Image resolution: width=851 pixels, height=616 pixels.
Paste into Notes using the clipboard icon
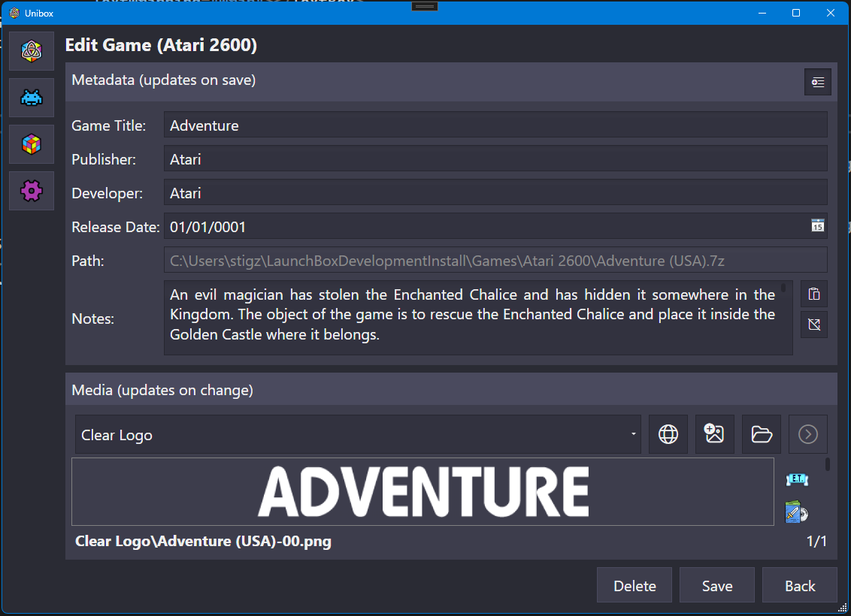point(813,294)
